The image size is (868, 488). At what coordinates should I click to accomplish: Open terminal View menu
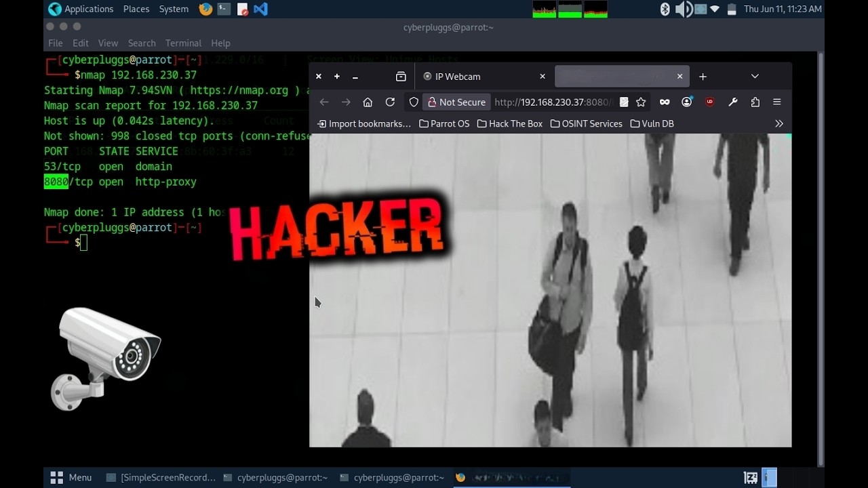point(108,43)
